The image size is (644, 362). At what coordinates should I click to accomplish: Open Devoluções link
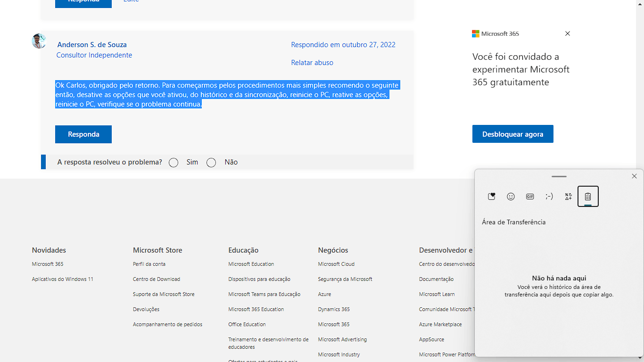(x=146, y=309)
